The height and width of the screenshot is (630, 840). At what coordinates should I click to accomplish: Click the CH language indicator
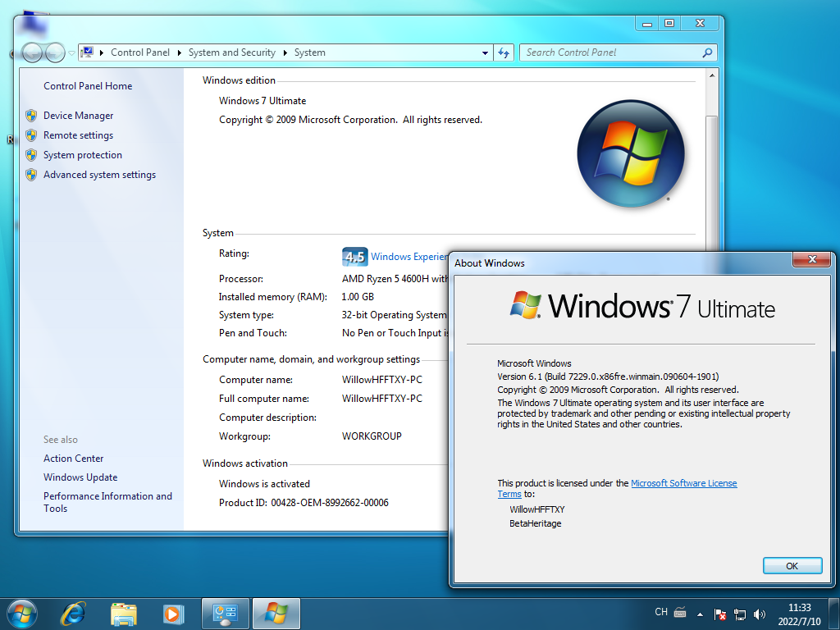tap(661, 612)
